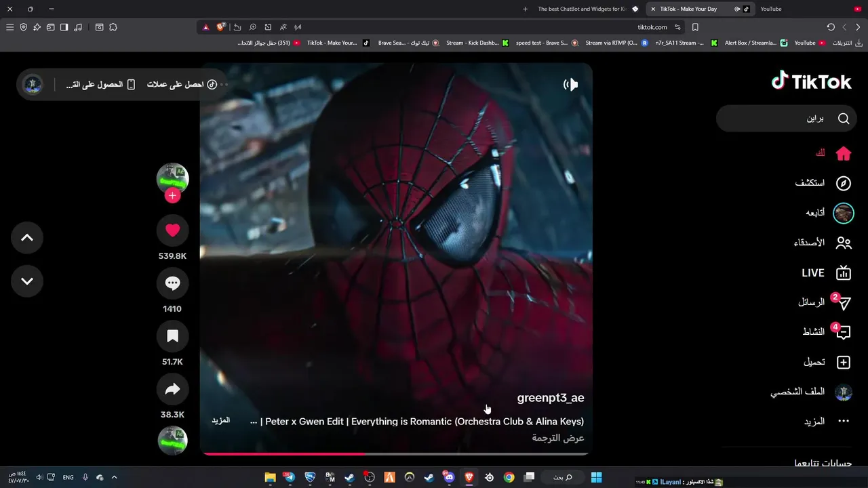This screenshot has width=868, height=488.
Task: Open Brave Shields lion icon
Action: [x=221, y=27]
